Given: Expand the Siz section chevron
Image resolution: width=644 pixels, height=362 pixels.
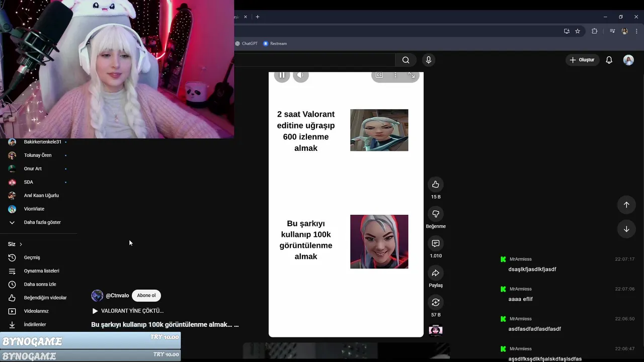Looking at the screenshot, I should [21, 244].
